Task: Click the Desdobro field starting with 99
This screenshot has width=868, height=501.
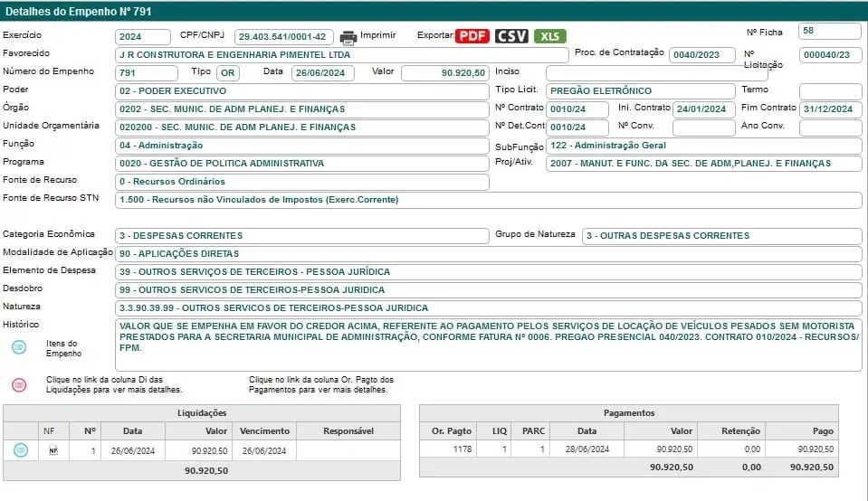Action: [x=488, y=290]
